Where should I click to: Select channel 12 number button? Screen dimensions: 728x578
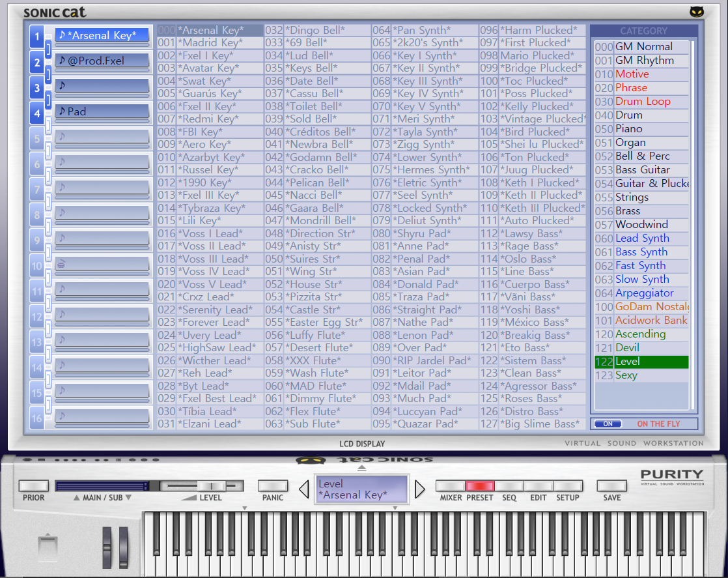pyautogui.click(x=37, y=317)
